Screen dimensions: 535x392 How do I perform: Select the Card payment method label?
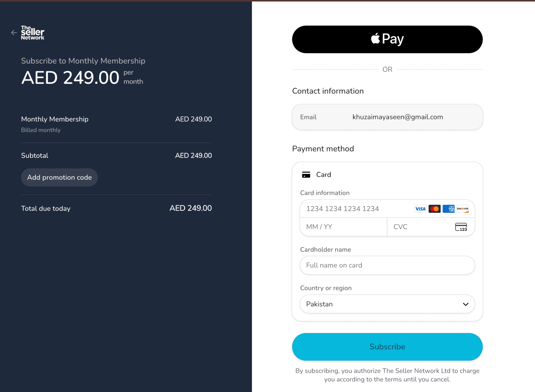click(x=324, y=175)
